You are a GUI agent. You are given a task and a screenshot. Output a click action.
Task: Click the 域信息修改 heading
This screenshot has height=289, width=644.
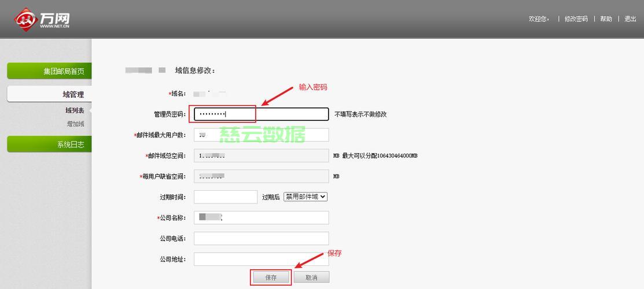click(194, 71)
